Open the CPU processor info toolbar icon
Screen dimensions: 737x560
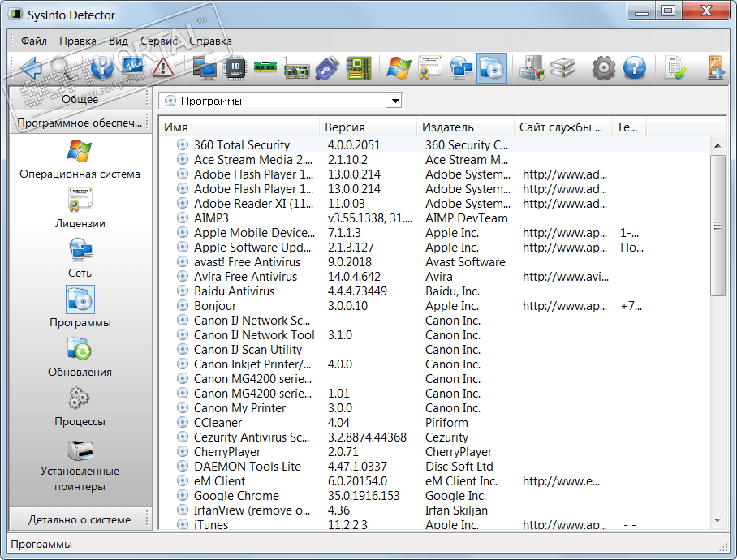click(235, 69)
